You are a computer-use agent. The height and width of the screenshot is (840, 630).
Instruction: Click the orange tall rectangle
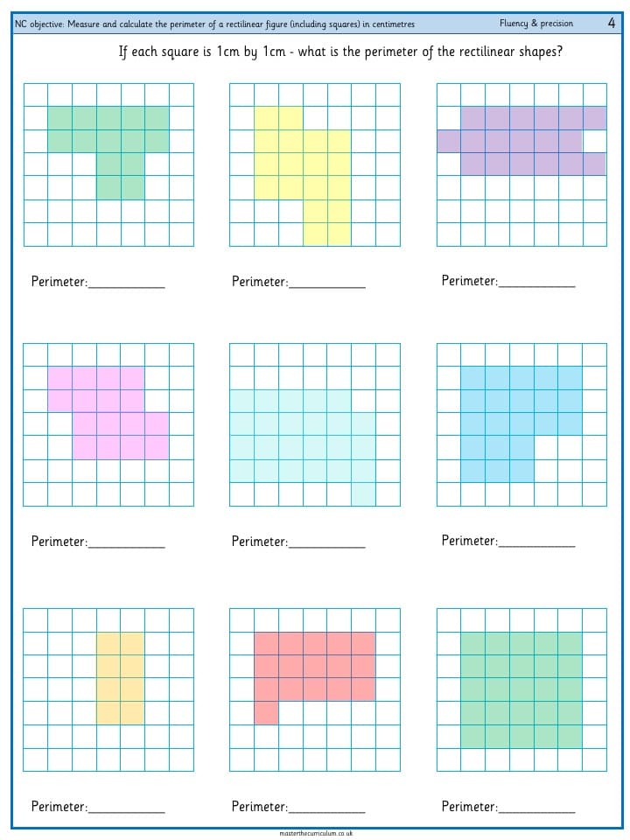click(121, 678)
